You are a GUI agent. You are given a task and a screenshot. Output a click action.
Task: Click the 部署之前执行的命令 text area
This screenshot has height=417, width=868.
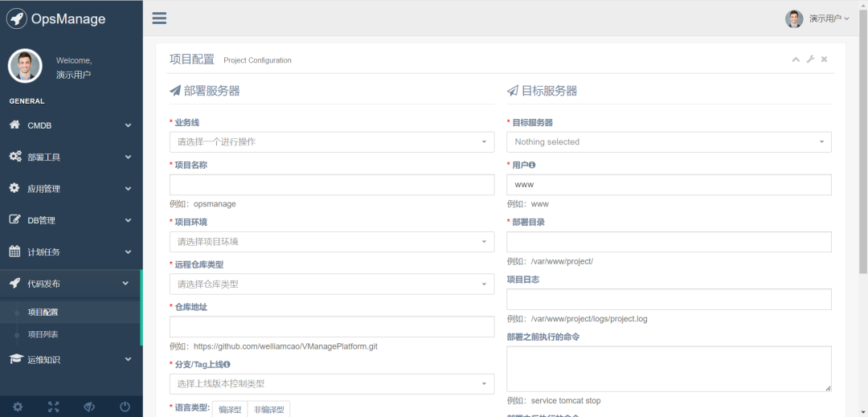(x=669, y=369)
